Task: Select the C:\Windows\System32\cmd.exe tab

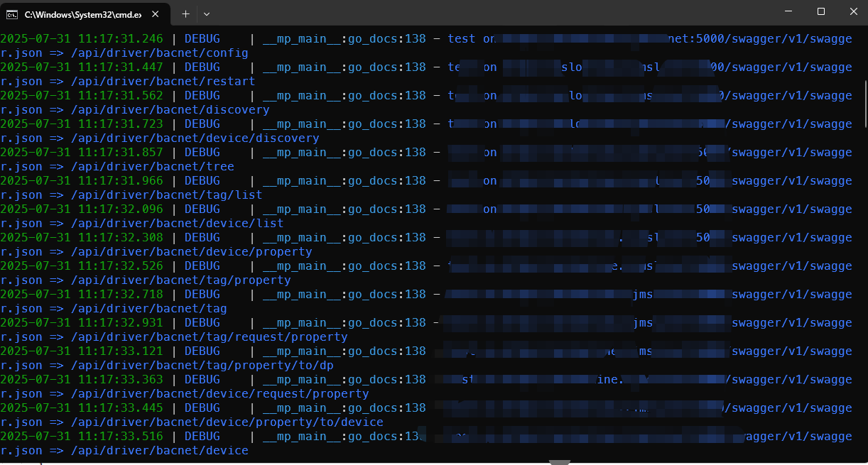Action: click(85, 13)
